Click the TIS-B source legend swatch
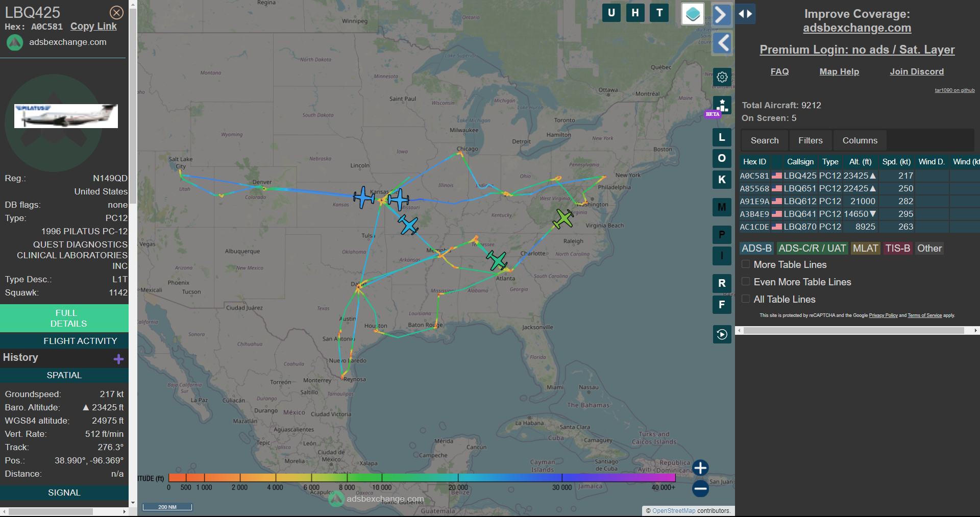The height and width of the screenshot is (517, 980). (x=898, y=249)
